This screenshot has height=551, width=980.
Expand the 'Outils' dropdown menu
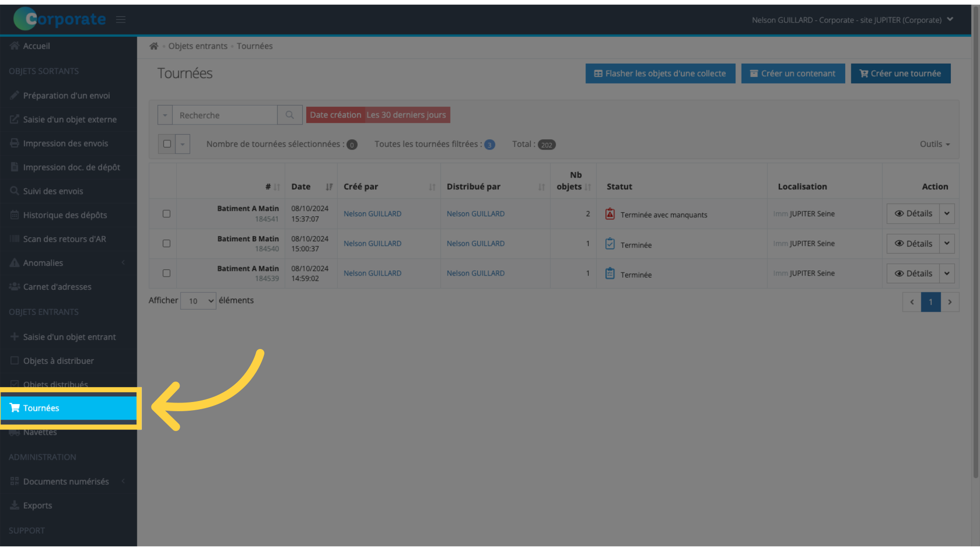click(934, 144)
